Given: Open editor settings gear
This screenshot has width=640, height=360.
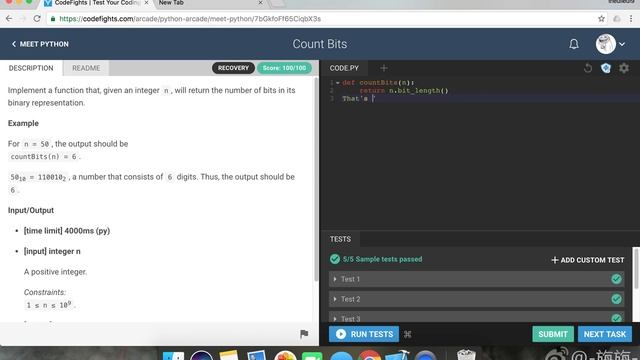Looking at the screenshot, I should (624, 68).
